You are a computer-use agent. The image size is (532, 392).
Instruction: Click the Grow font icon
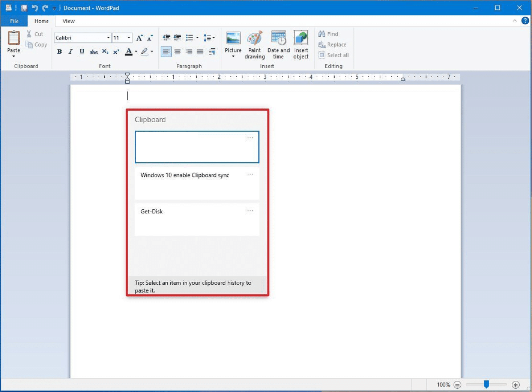(139, 38)
